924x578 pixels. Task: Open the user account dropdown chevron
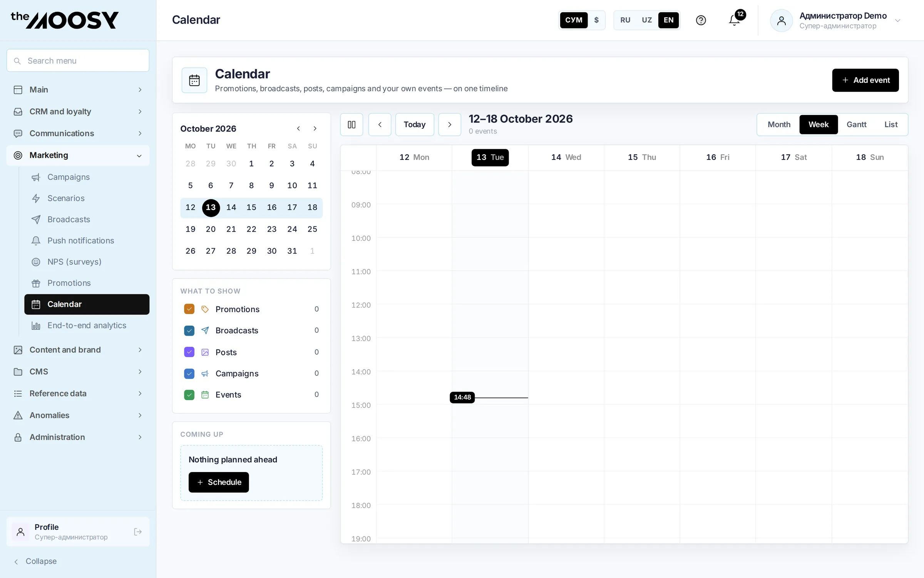pos(897,20)
